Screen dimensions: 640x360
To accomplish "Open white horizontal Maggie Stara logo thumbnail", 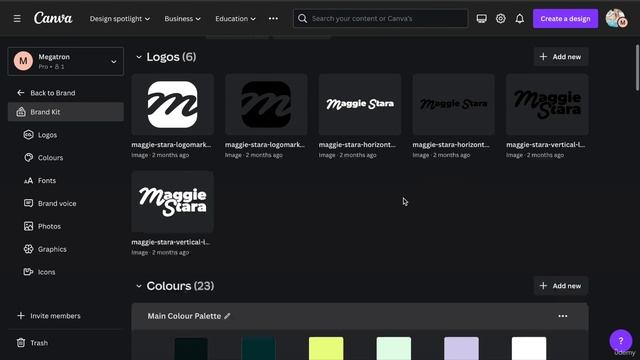I will [360, 104].
